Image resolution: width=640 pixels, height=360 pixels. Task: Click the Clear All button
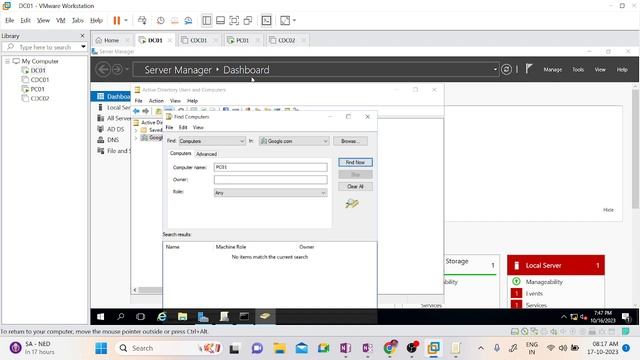pyautogui.click(x=355, y=187)
